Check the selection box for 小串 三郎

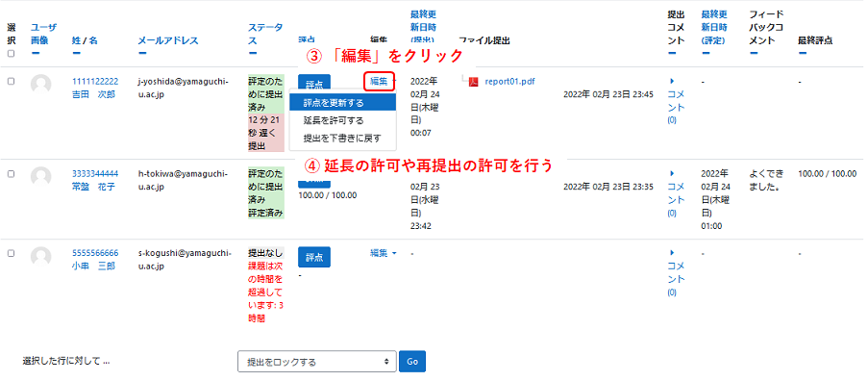[12, 253]
